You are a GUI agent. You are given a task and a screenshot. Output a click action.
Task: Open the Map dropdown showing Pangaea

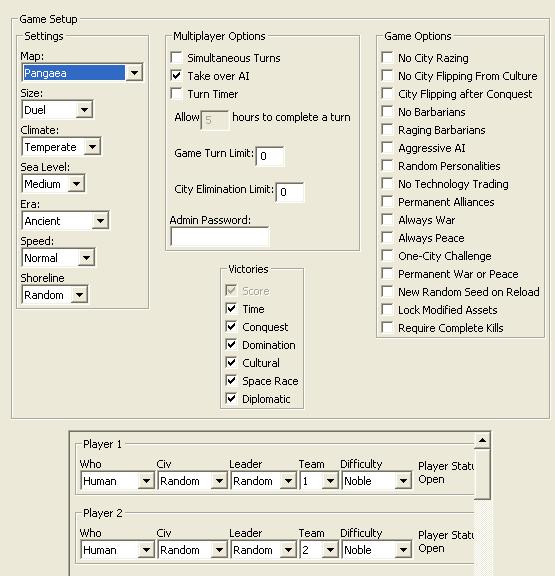82,73
